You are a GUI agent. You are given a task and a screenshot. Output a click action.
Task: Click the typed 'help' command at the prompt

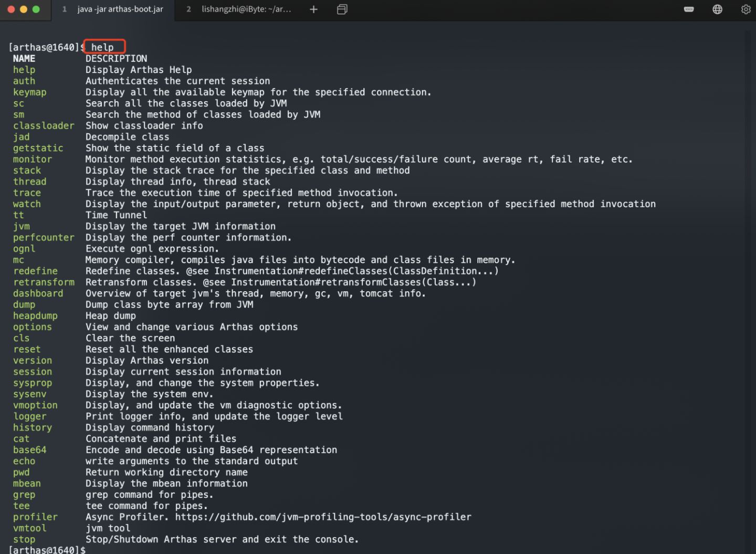tap(102, 47)
